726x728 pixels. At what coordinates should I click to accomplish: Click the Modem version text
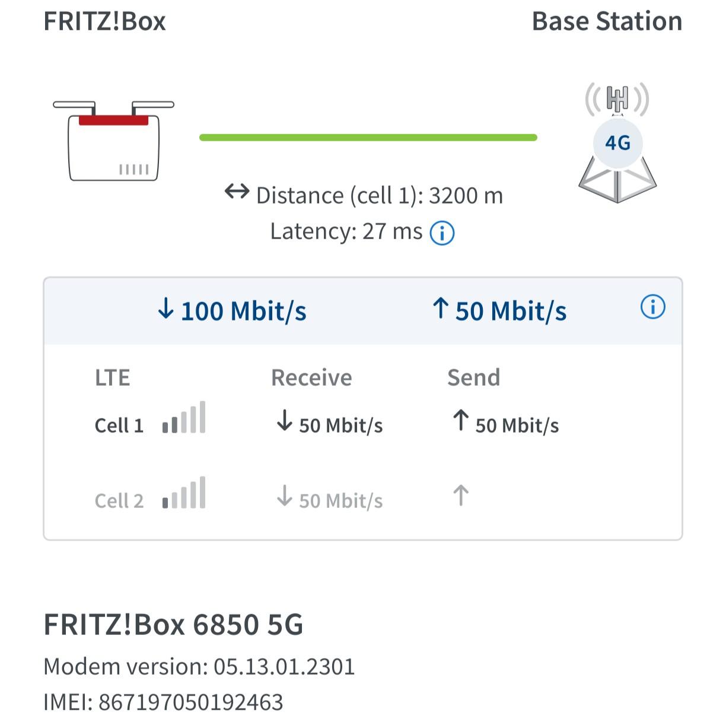pos(199,667)
